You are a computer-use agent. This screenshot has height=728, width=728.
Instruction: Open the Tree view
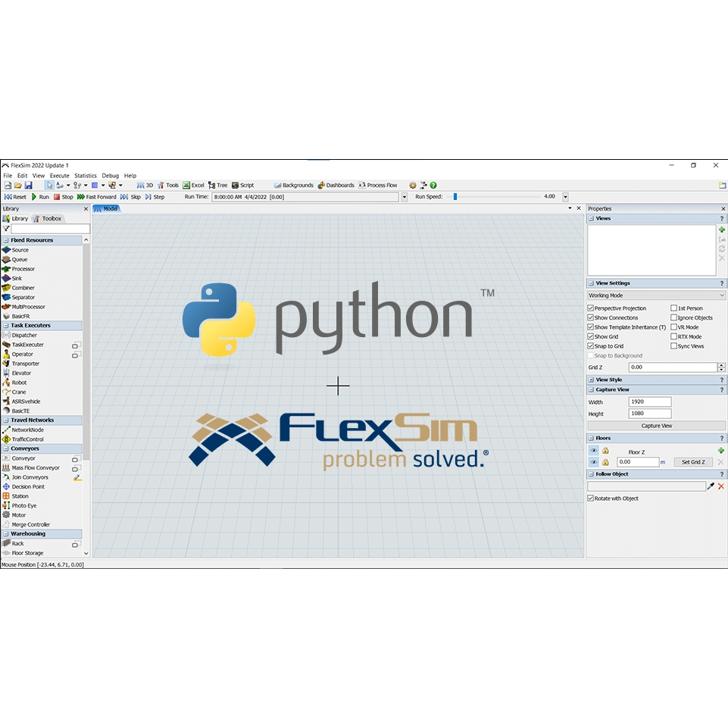point(217,186)
